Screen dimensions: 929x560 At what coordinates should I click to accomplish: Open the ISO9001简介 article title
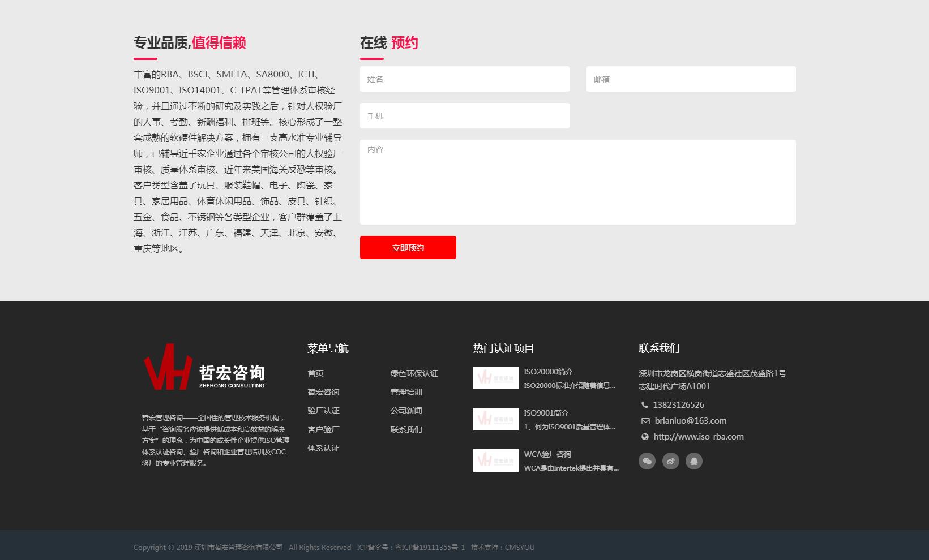pos(546,413)
